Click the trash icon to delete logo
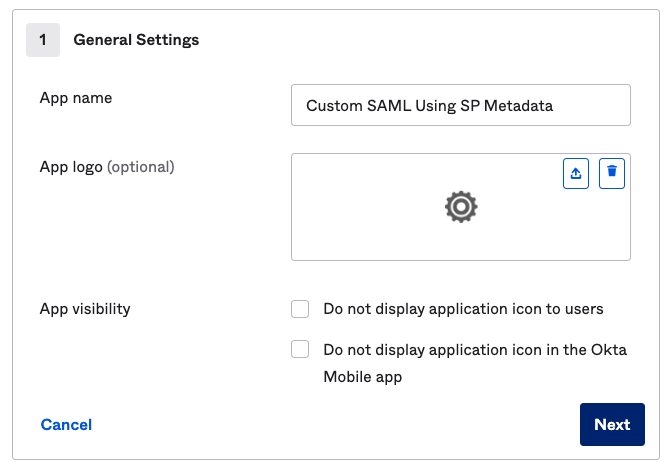This screenshot has width=672, height=472. [x=612, y=173]
